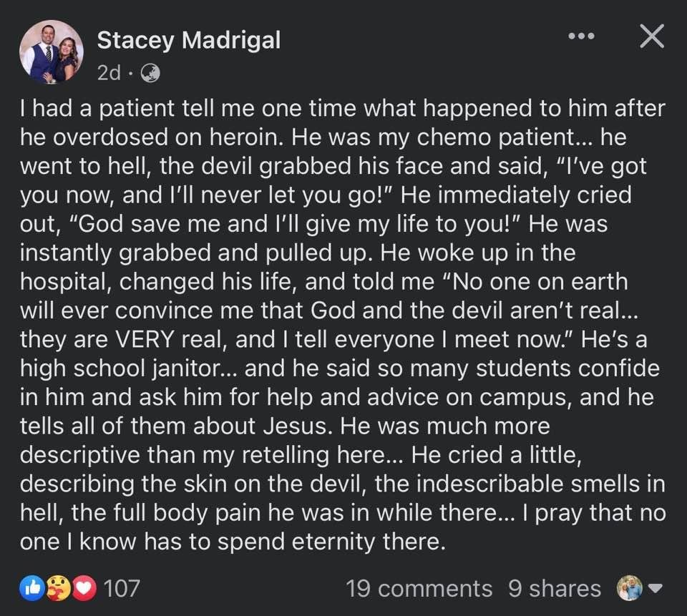This screenshot has width=687, height=616.
Task: Open the three-dot post options menu
Action: (x=581, y=36)
